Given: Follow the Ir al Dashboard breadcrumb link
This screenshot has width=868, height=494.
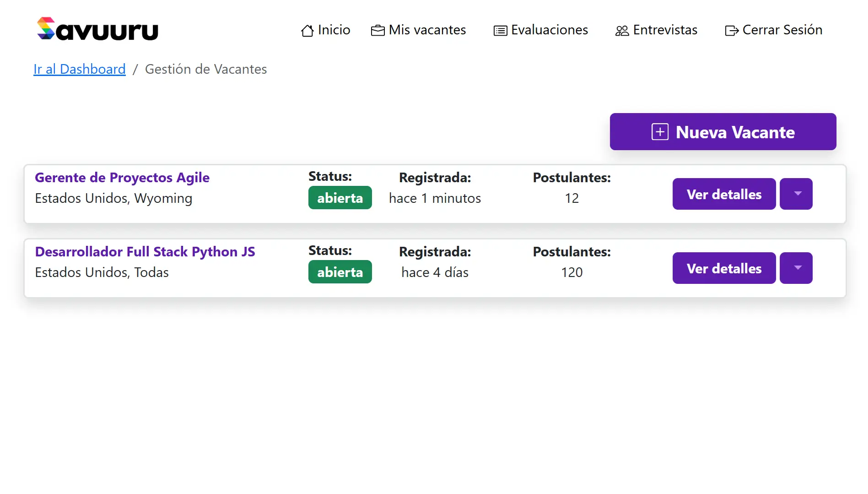Looking at the screenshot, I should (79, 69).
